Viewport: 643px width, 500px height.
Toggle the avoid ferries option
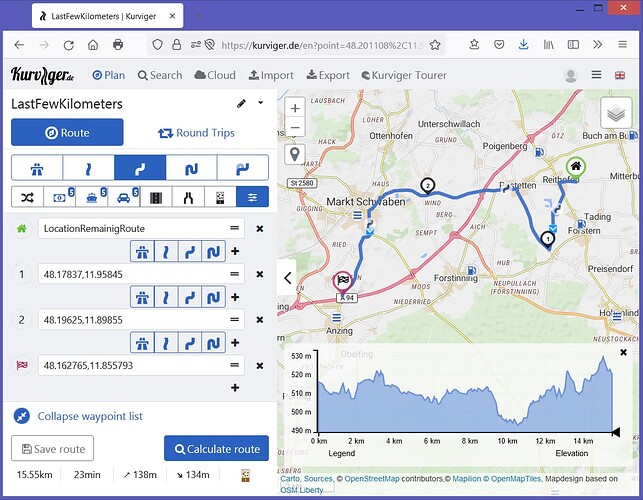89,197
